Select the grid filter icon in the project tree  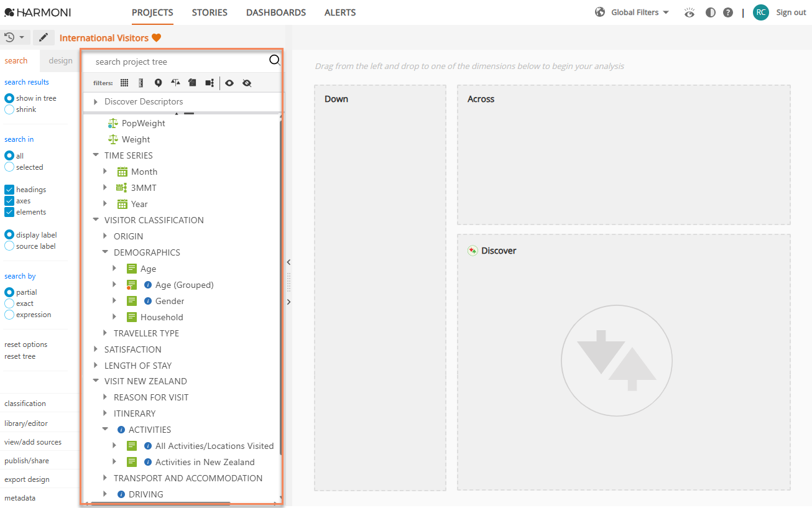(124, 82)
